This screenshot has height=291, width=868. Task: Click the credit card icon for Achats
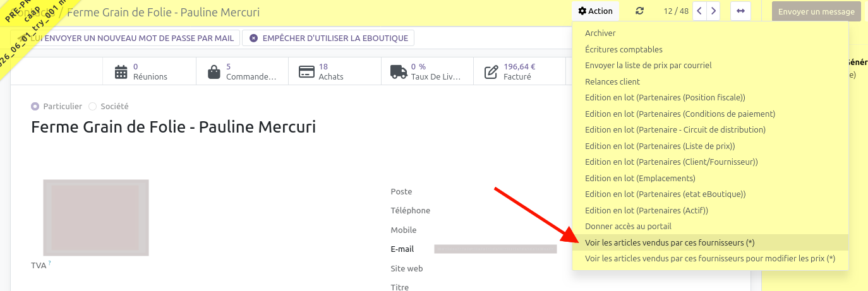click(306, 71)
